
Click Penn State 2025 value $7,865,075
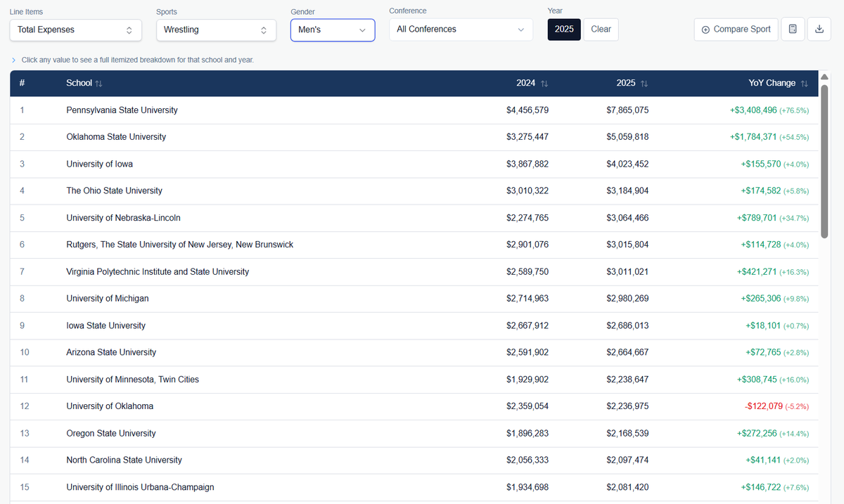point(627,110)
